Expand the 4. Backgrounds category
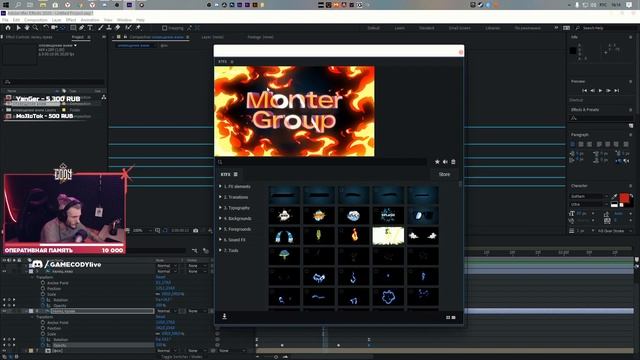The width and height of the screenshot is (640, 360). [x=220, y=218]
